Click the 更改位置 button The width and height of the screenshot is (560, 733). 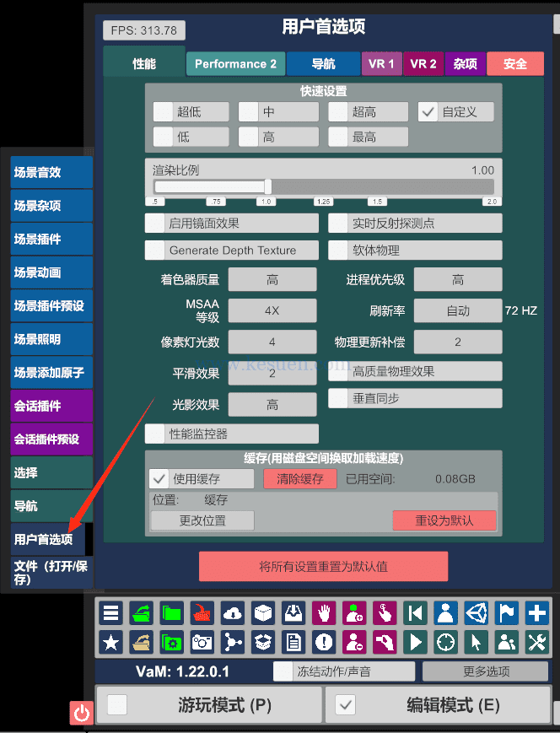coord(202,520)
